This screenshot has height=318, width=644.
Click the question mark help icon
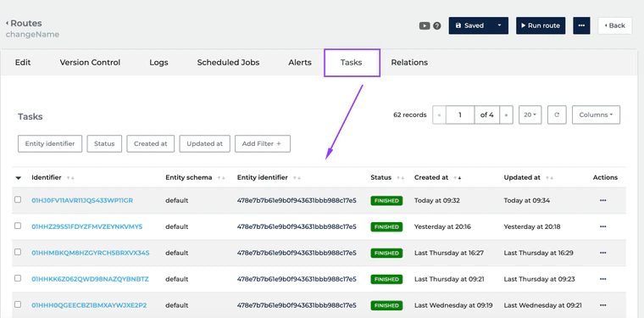[x=437, y=25]
